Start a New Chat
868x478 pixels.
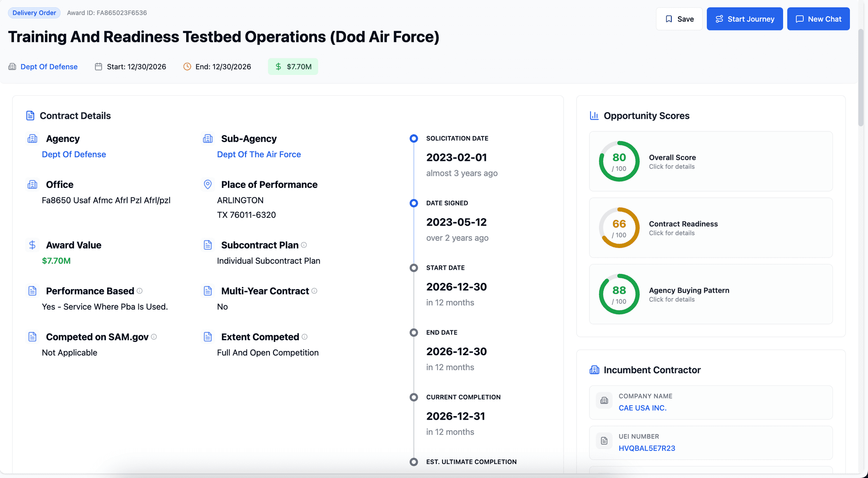click(x=818, y=19)
